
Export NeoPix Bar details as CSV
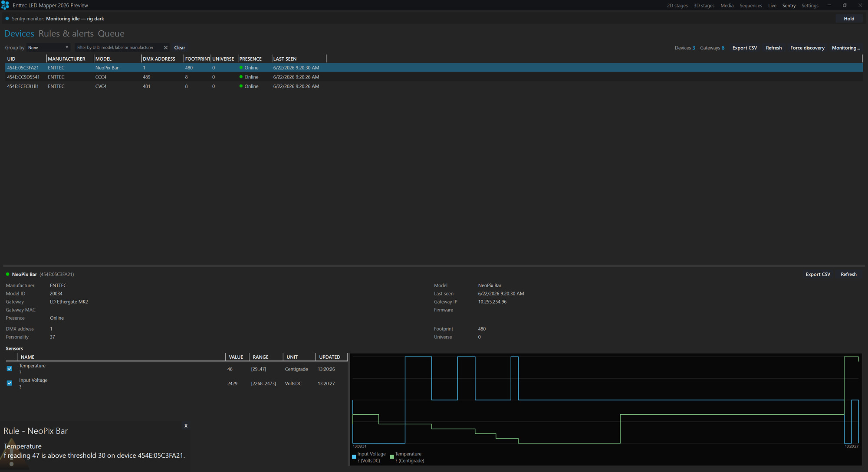pos(818,274)
